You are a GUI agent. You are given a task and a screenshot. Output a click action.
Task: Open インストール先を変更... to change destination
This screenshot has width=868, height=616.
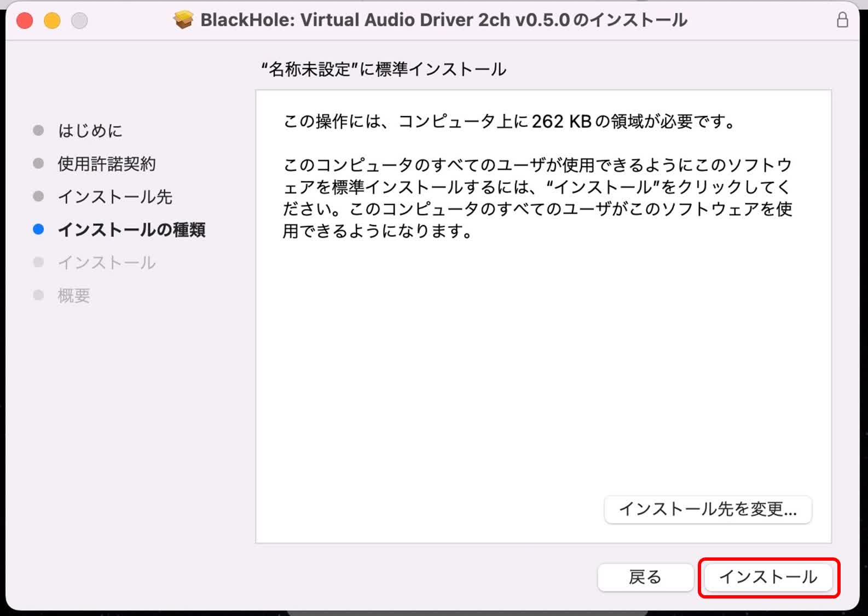point(708,509)
